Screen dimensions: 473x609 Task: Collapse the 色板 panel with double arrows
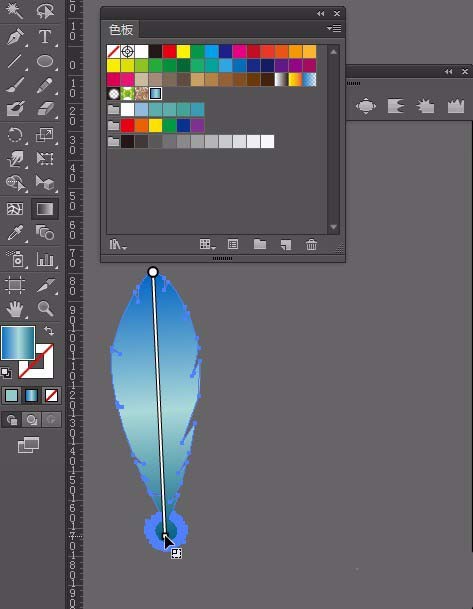pos(320,13)
